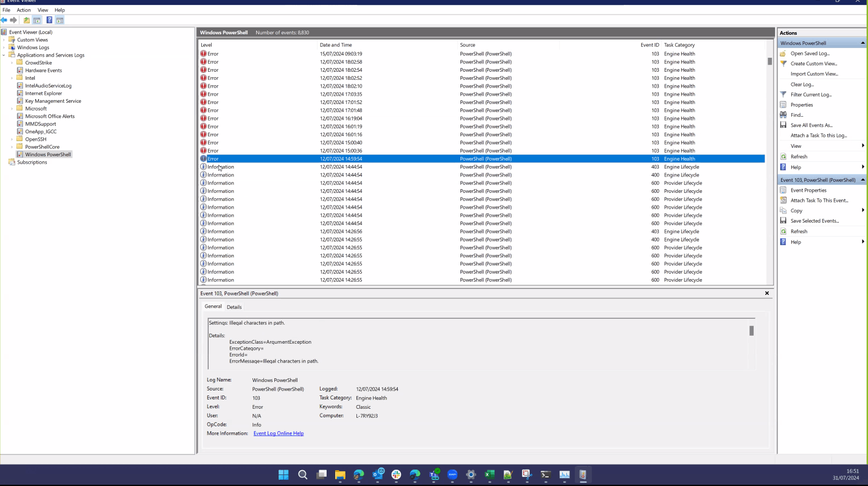Screen dimensions: 868x486
Task: Click the Event Properties icon in Actions
Action: click(783, 190)
